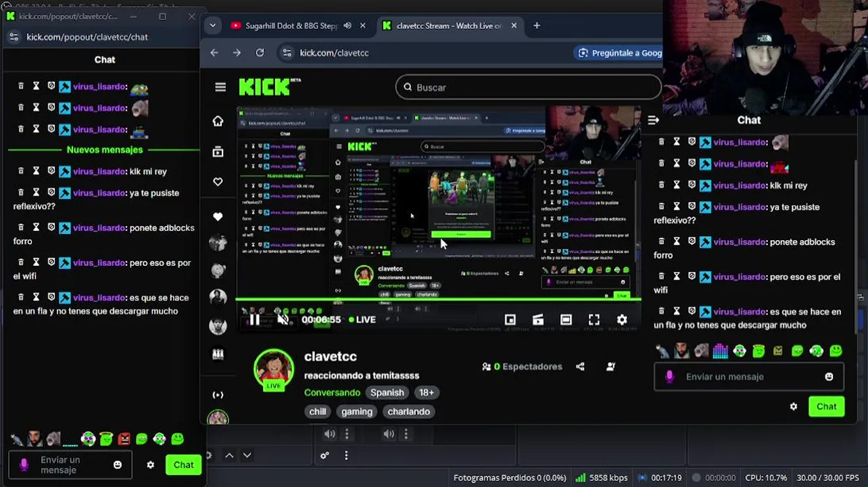
Task: Select the chill tag
Action: [x=318, y=411]
